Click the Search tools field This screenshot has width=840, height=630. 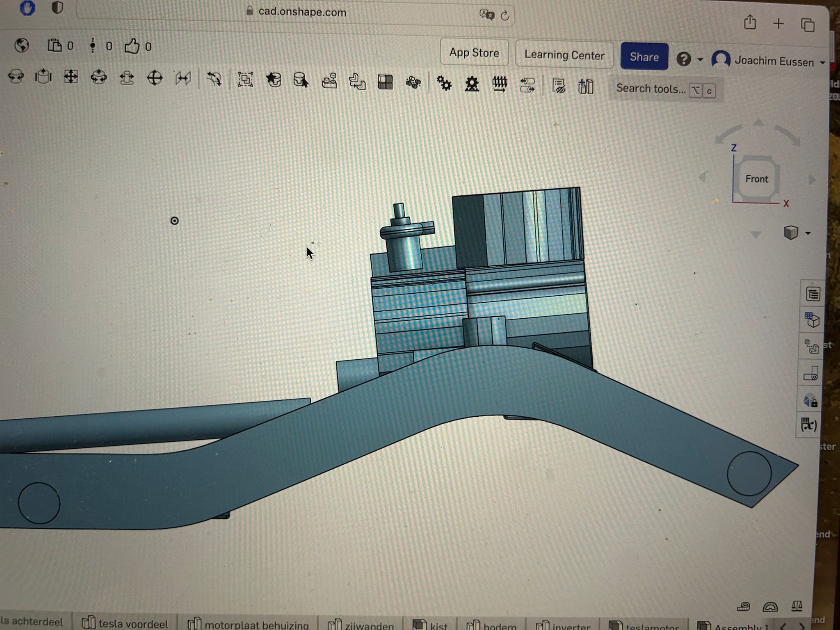tap(651, 89)
